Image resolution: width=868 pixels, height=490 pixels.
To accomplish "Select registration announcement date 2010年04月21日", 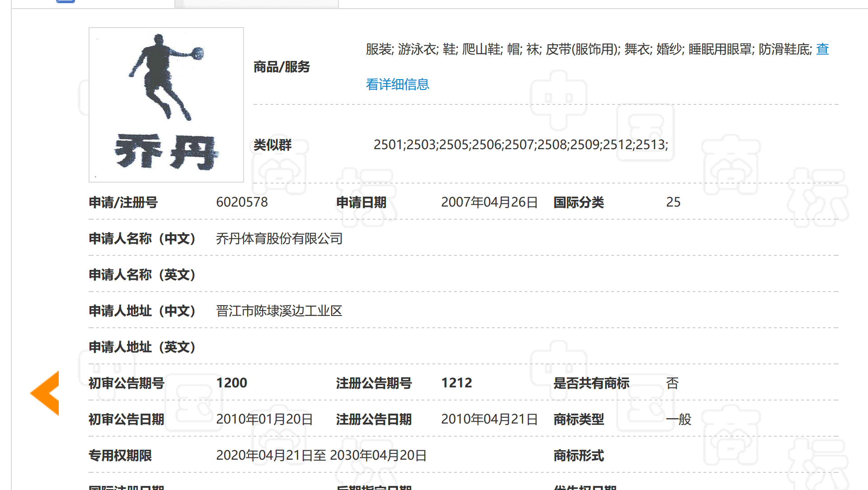I will pyautogui.click(x=489, y=419).
